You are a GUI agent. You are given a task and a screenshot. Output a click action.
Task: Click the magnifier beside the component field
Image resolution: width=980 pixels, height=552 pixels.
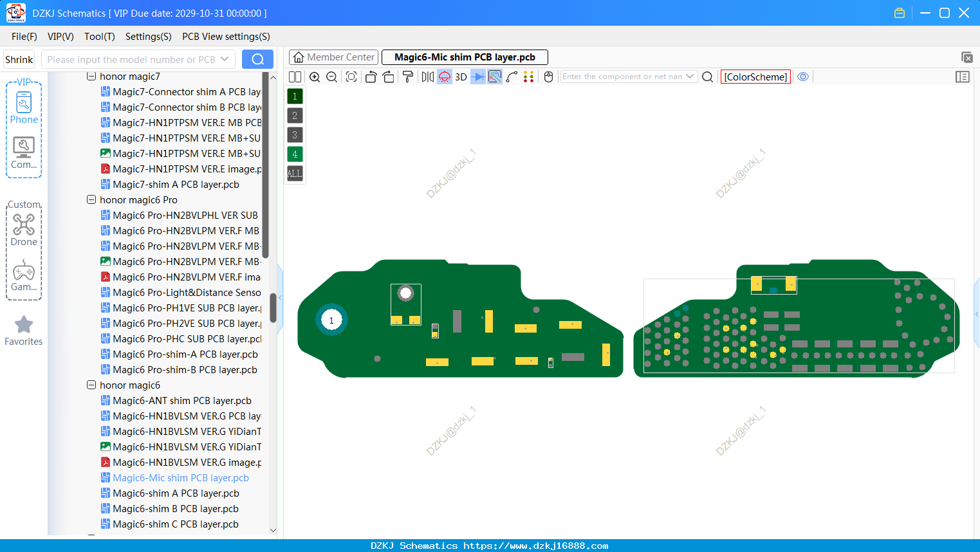tap(708, 77)
